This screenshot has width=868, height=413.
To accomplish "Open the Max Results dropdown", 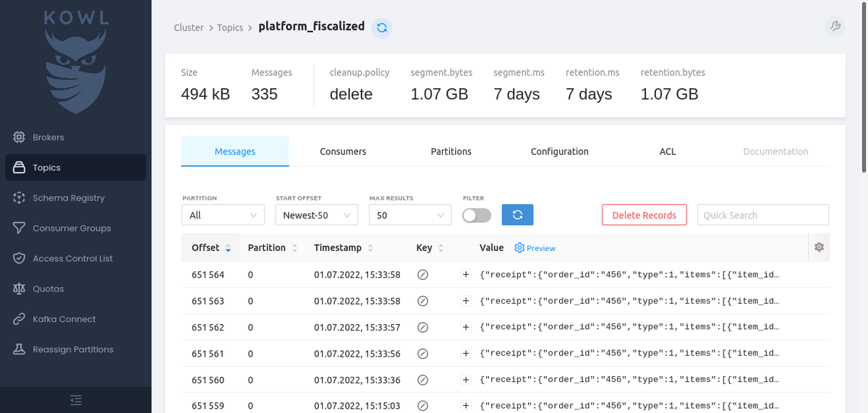I will 410,215.
